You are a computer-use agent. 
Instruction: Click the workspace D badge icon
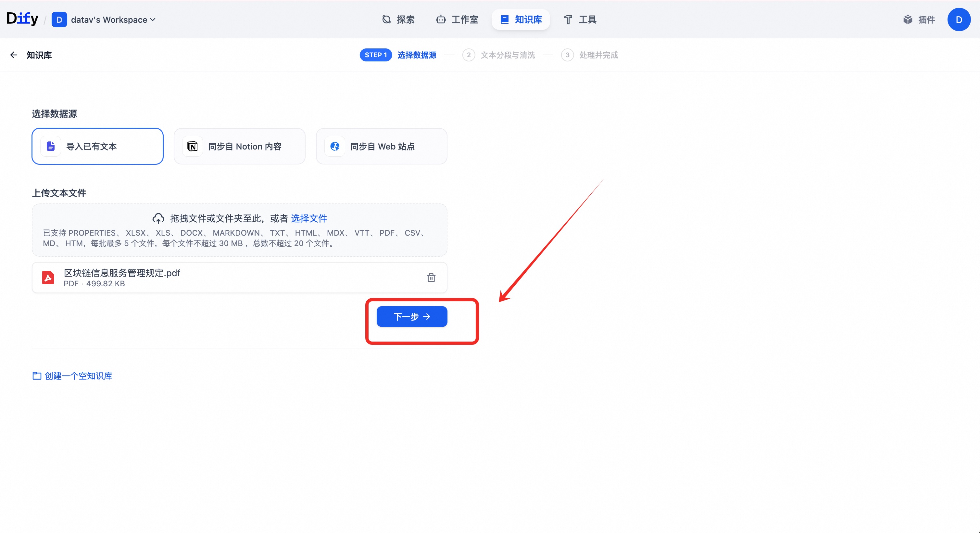click(59, 19)
